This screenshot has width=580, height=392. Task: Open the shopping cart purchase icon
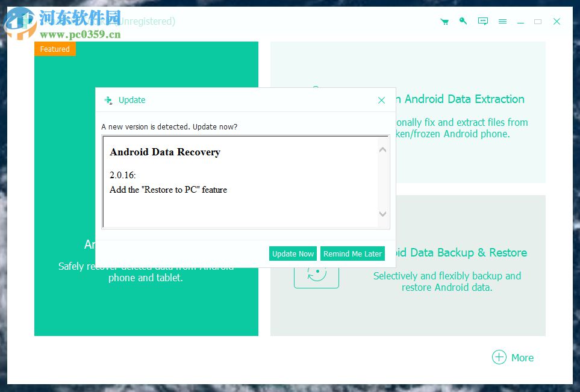click(x=444, y=21)
